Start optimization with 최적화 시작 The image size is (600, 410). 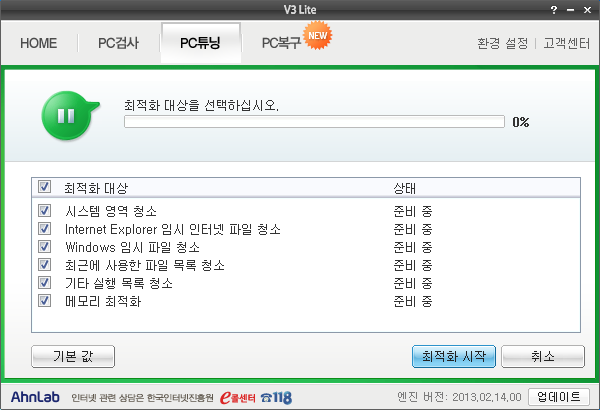click(x=454, y=356)
